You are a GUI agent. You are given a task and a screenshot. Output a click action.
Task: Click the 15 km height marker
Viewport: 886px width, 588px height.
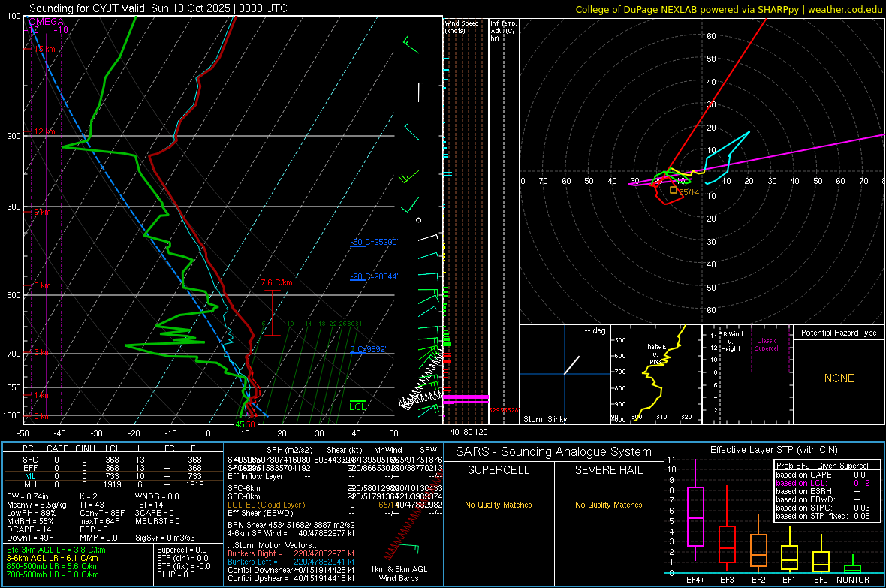[x=44, y=50]
